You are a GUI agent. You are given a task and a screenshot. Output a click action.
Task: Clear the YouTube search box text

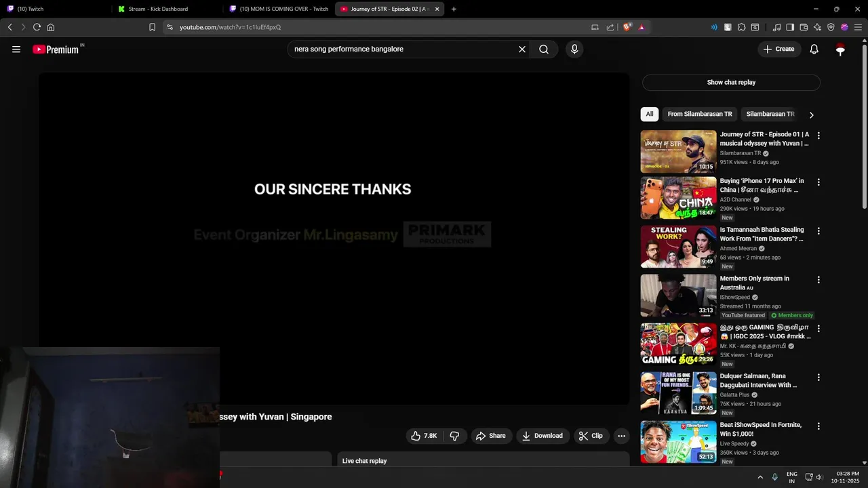coord(522,49)
